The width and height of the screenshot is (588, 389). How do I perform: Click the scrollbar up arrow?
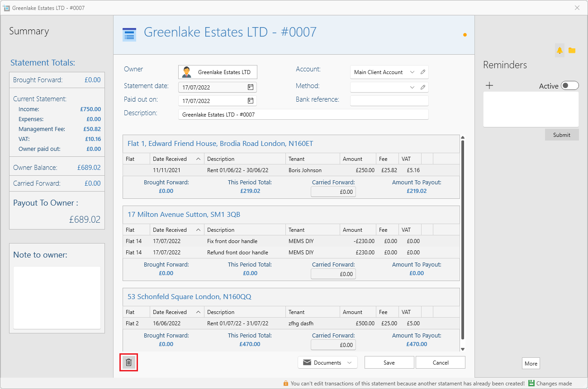[462, 137]
